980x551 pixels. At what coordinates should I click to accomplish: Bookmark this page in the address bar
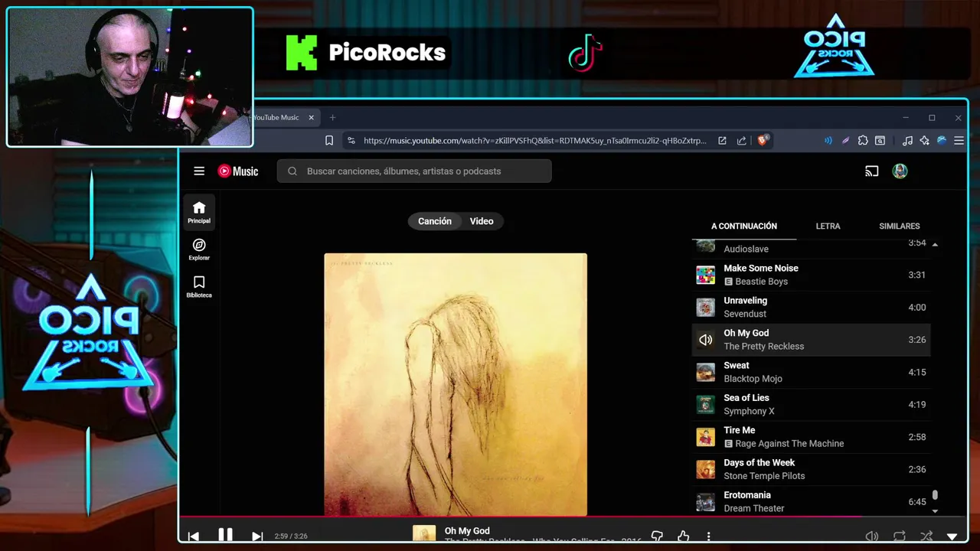(x=329, y=141)
